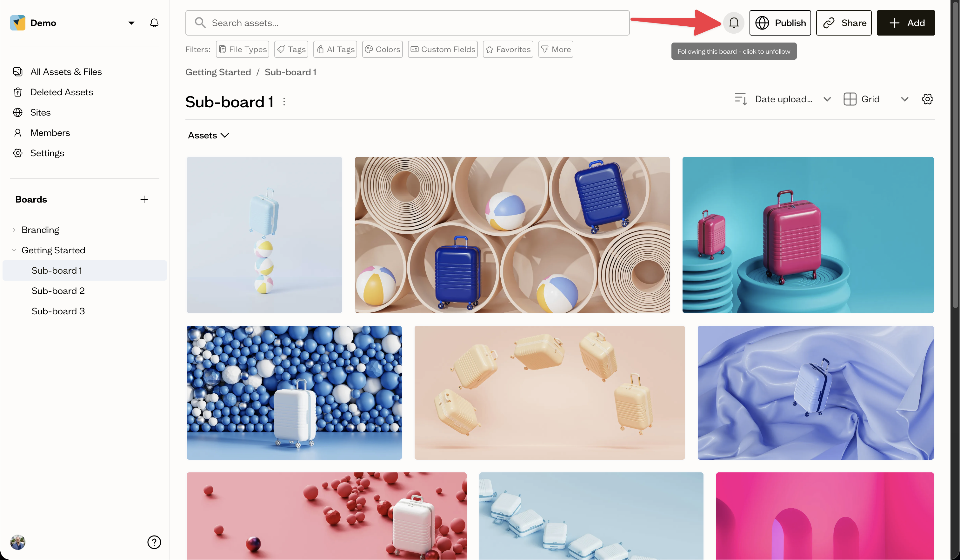
Task: Open white suitcase with blue spheres image
Action: [x=294, y=393]
